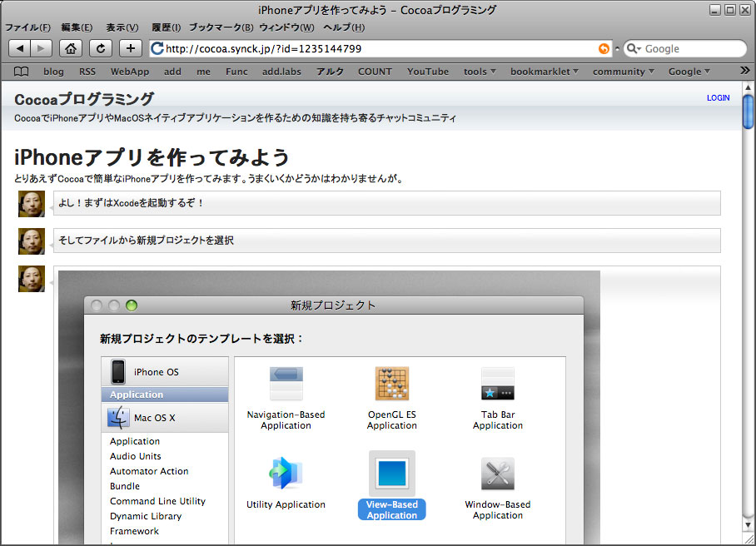Click the blue icon left of the URL
Image resolution: width=756 pixels, height=546 pixels.
[157, 48]
